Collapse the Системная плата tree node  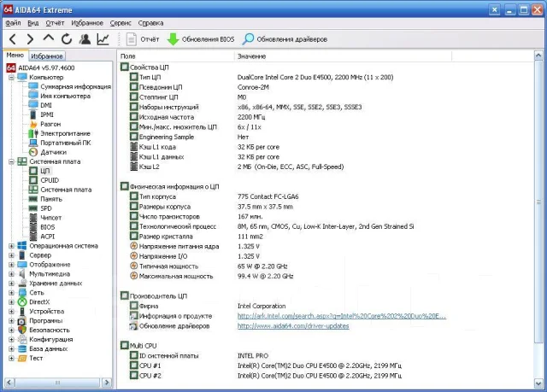pos(11,161)
